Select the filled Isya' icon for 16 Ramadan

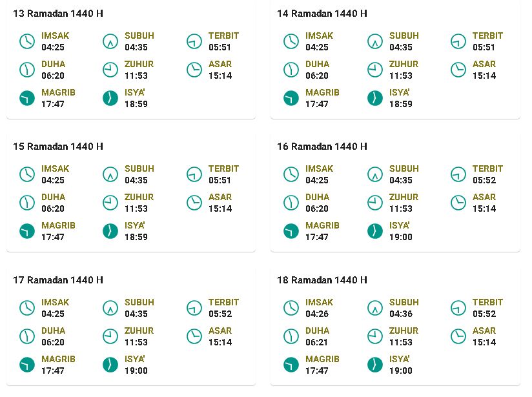click(x=375, y=231)
